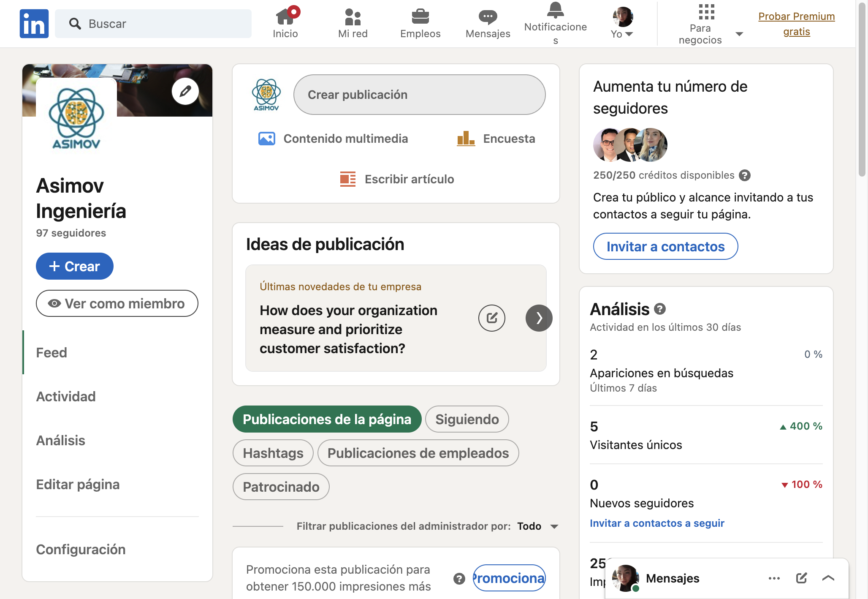This screenshot has height=599, width=868.
Task: Click the edit icon on the post idea
Action: [492, 318]
